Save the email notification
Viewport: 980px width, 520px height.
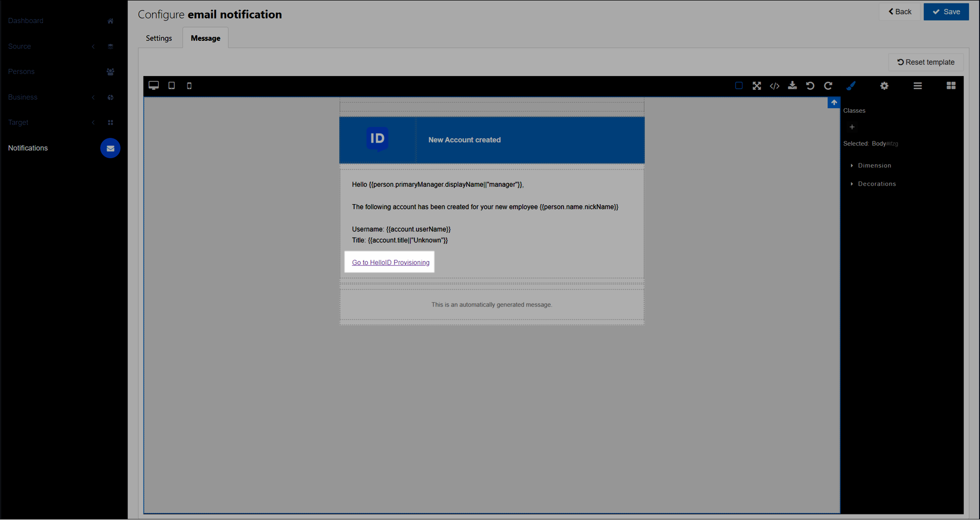(x=946, y=12)
